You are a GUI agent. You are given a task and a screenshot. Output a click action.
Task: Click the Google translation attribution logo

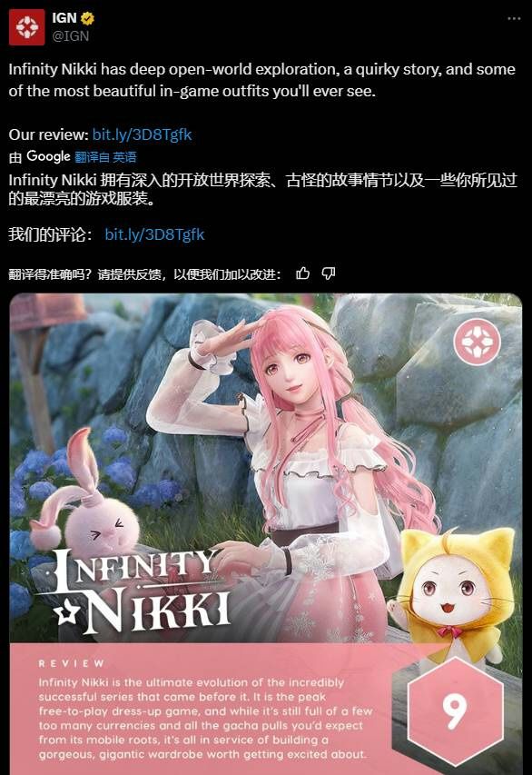(x=48, y=156)
